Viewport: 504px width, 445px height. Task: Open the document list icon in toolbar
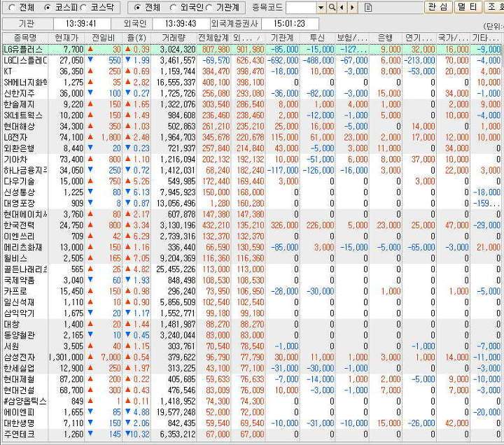368,8
